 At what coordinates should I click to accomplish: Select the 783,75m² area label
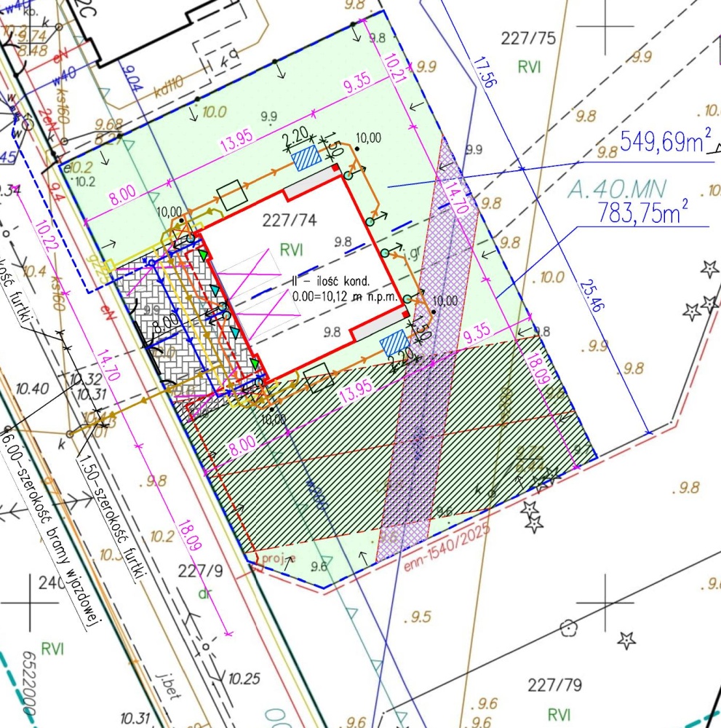pos(642,214)
